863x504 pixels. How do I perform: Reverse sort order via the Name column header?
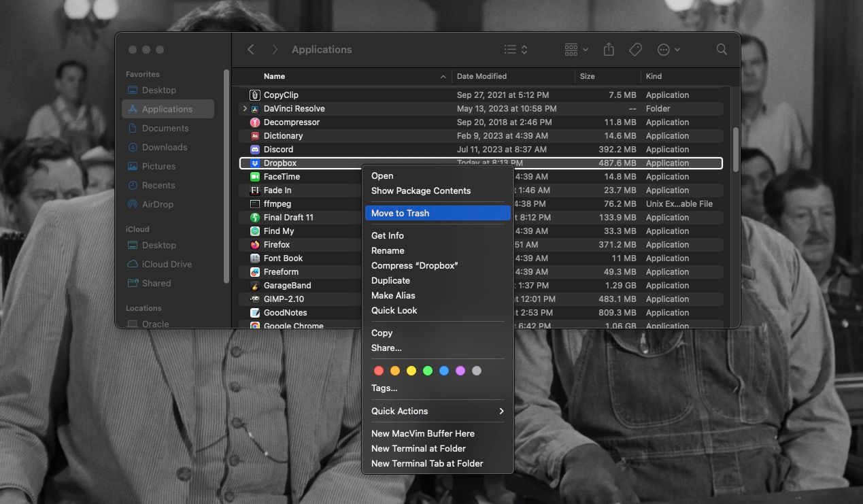coord(275,76)
